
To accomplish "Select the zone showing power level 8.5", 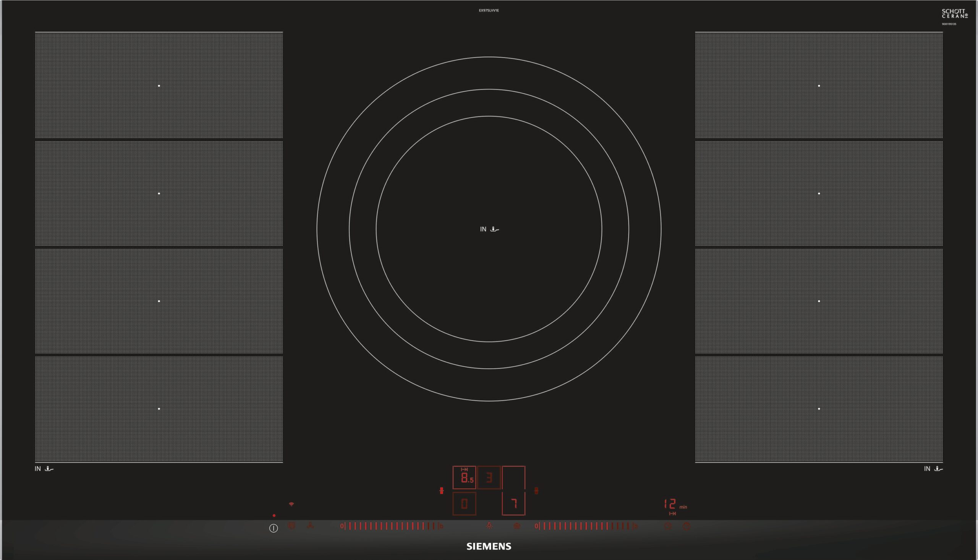I will [x=464, y=478].
